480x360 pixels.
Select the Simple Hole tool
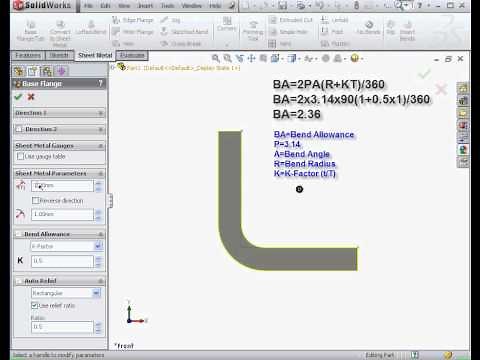pyautogui.click(x=289, y=32)
